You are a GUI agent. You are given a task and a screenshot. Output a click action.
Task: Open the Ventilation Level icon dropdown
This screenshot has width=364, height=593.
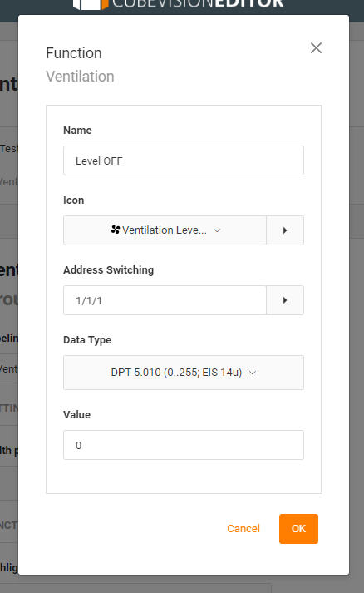click(x=165, y=230)
